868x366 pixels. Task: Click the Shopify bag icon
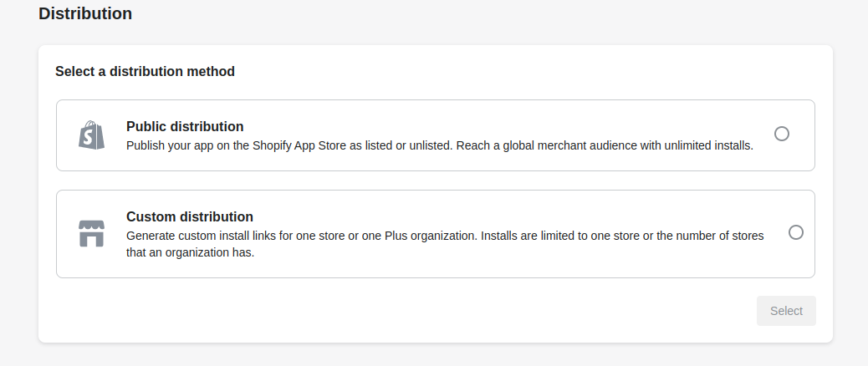tap(92, 135)
